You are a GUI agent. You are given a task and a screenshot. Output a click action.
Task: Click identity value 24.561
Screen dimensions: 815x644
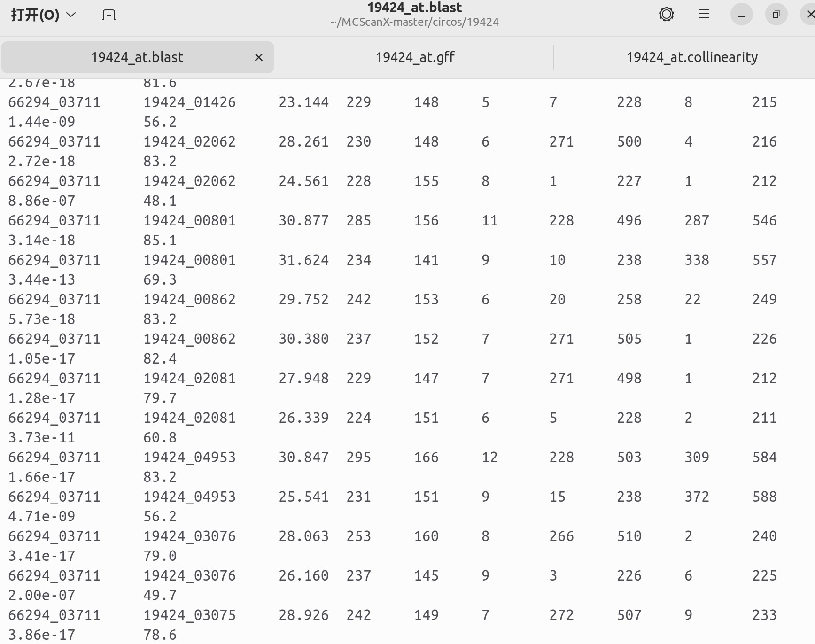pos(303,181)
